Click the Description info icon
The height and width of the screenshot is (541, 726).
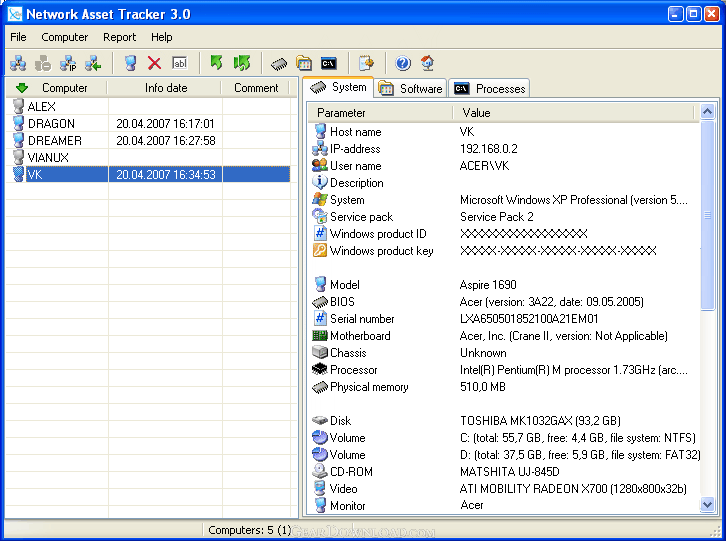[x=319, y=182]
